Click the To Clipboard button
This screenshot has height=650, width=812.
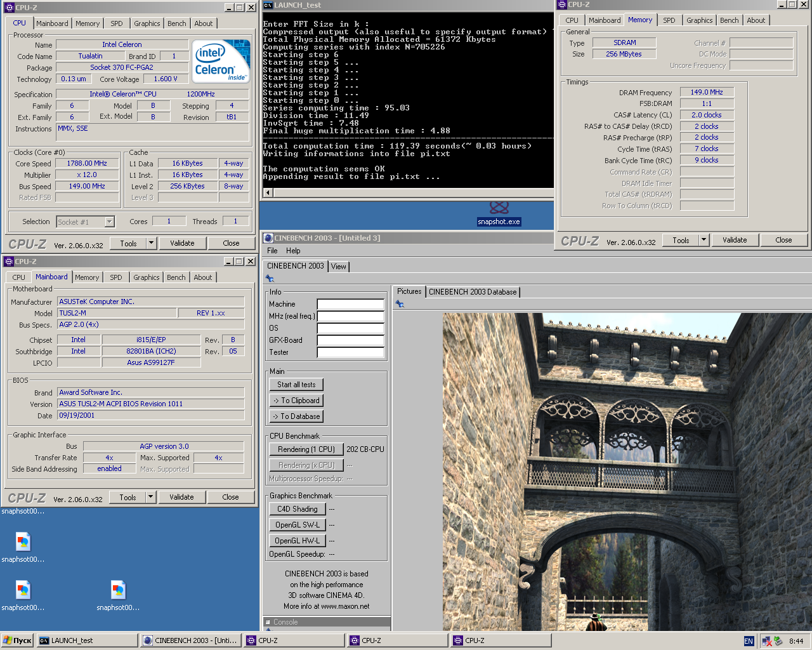pos(296,401)
